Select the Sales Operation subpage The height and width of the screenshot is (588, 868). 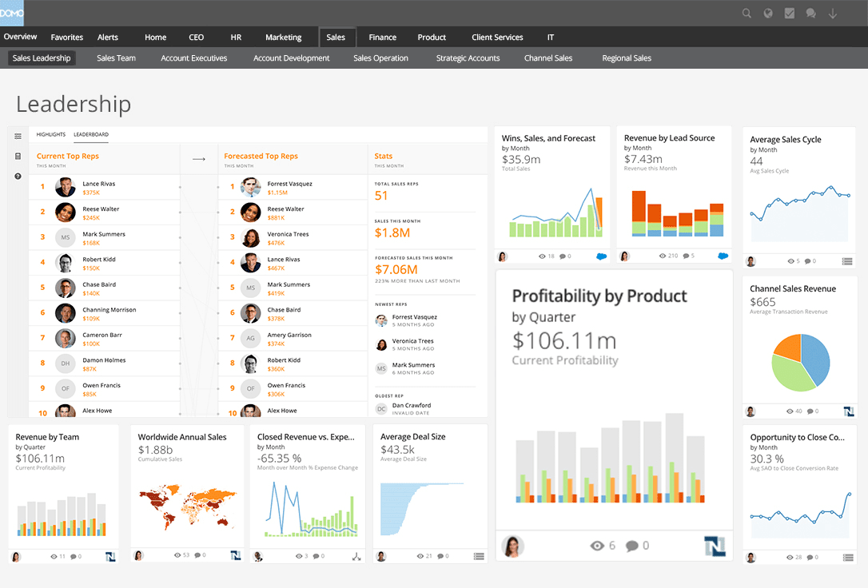[x=381, y=58]
